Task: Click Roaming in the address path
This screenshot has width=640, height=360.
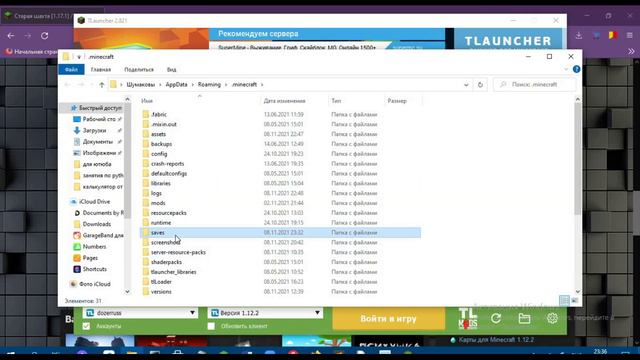Action: tap(209, 84)
